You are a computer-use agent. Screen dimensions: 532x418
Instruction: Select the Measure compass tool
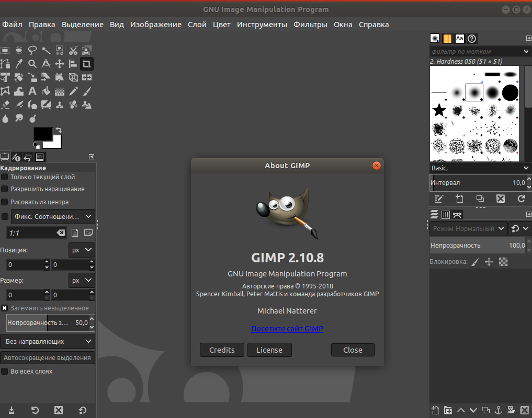pyautogui.click(x=46, y=64)
